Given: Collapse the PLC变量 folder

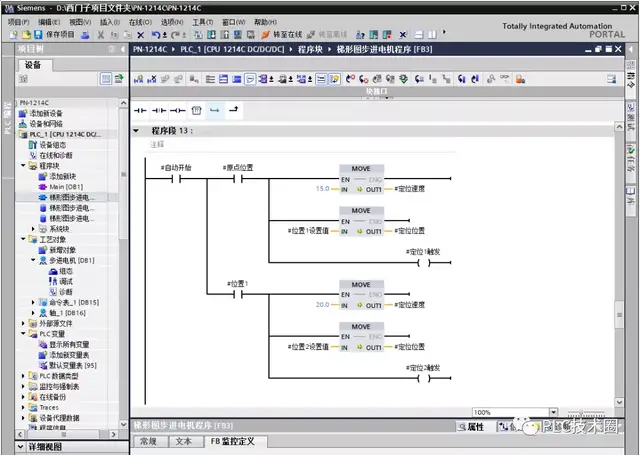Looking at the screenshot, I should 23,334.
